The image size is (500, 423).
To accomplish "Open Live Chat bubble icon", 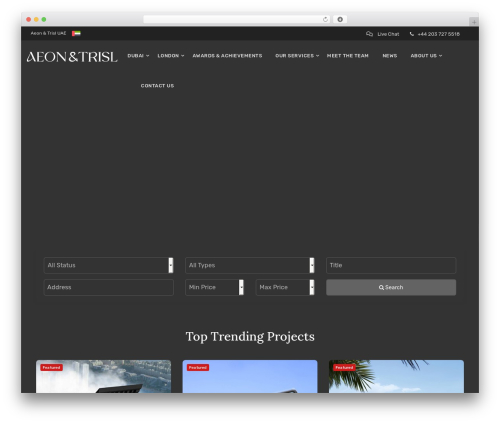I will point(369,34).
